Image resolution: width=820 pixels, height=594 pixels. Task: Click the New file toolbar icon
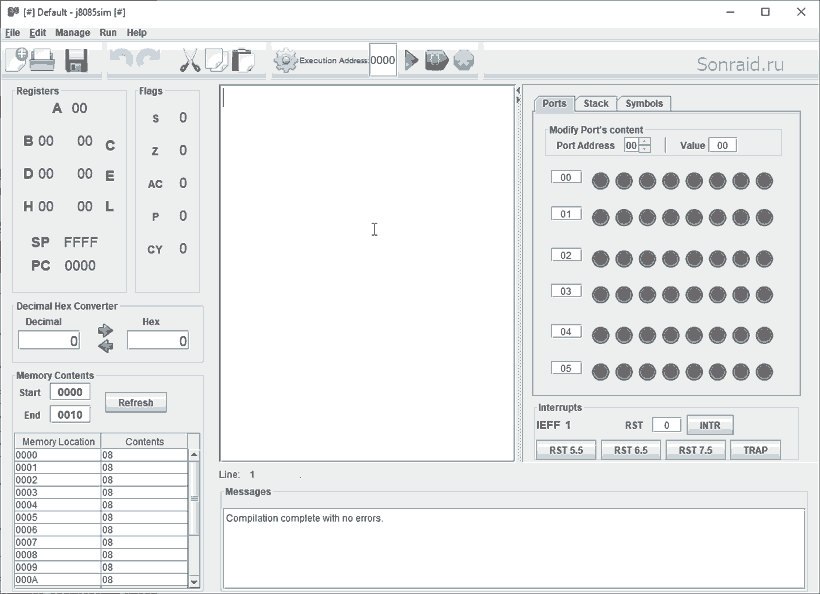coord(16,60)
